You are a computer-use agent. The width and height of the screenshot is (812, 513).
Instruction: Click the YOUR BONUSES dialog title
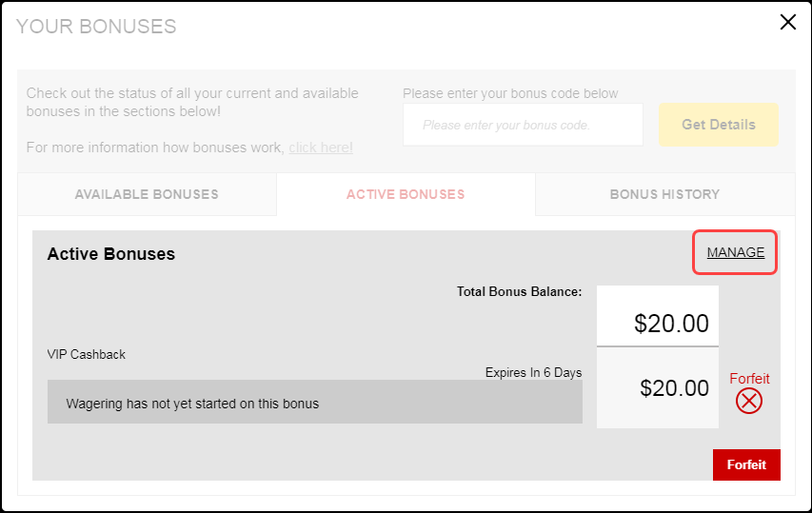click(96, 27)
